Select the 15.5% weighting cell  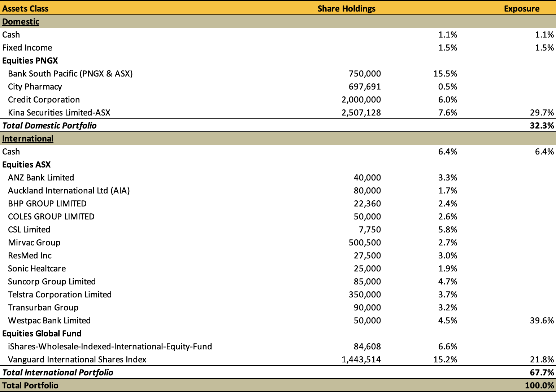click(445, 74)
